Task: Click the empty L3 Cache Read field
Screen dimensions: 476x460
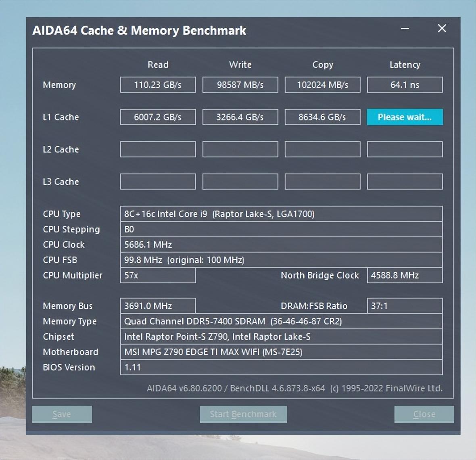Action: pos(158,182)
